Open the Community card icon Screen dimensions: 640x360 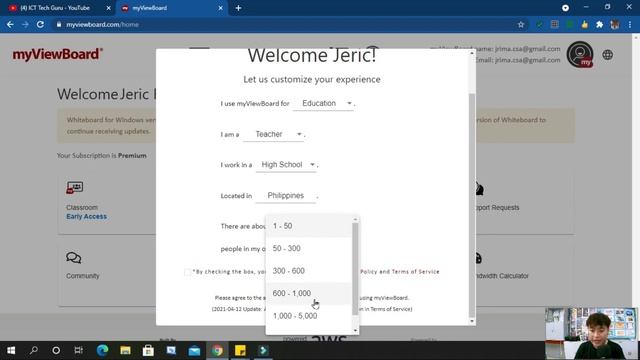[x=73, y=258]
